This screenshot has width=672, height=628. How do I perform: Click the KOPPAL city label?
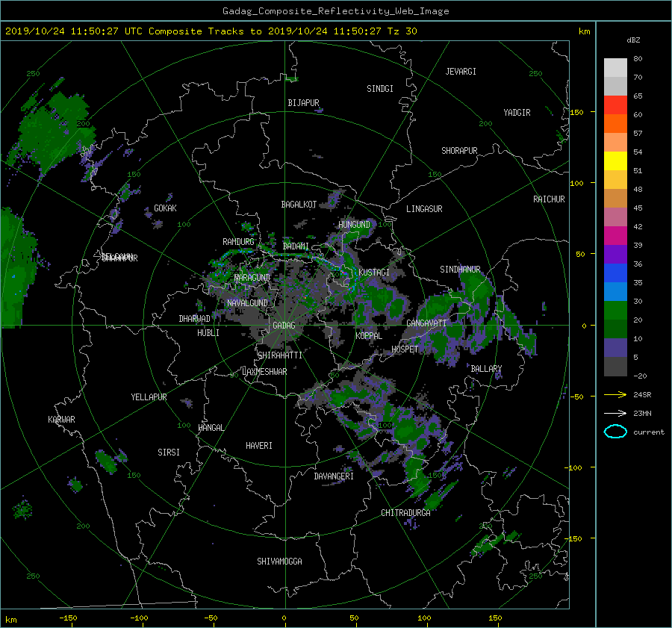click(369, 335)
